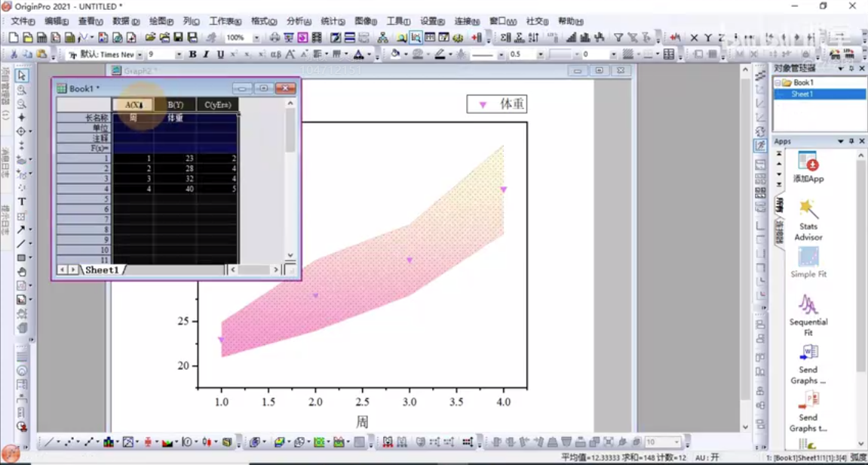Click the New Project toolbar icon
Viewport: 868px width, 465px height.
click(13, 38)
